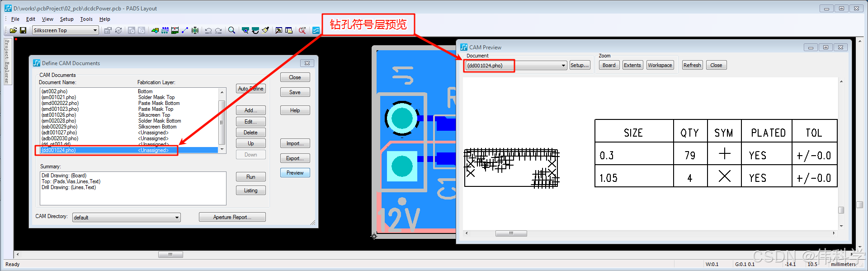Click the blue router link icon
The width and height of the screenshot is (868, 271).
coord(316,30)
